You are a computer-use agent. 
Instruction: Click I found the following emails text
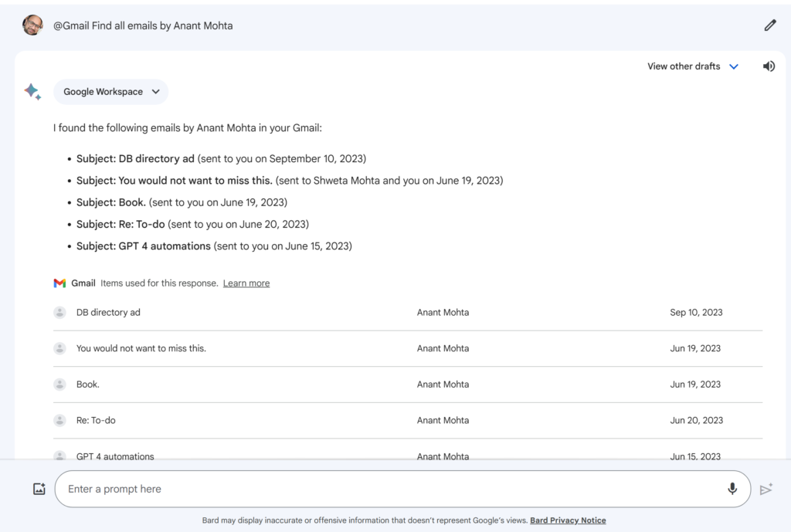(x=187, y=128)
